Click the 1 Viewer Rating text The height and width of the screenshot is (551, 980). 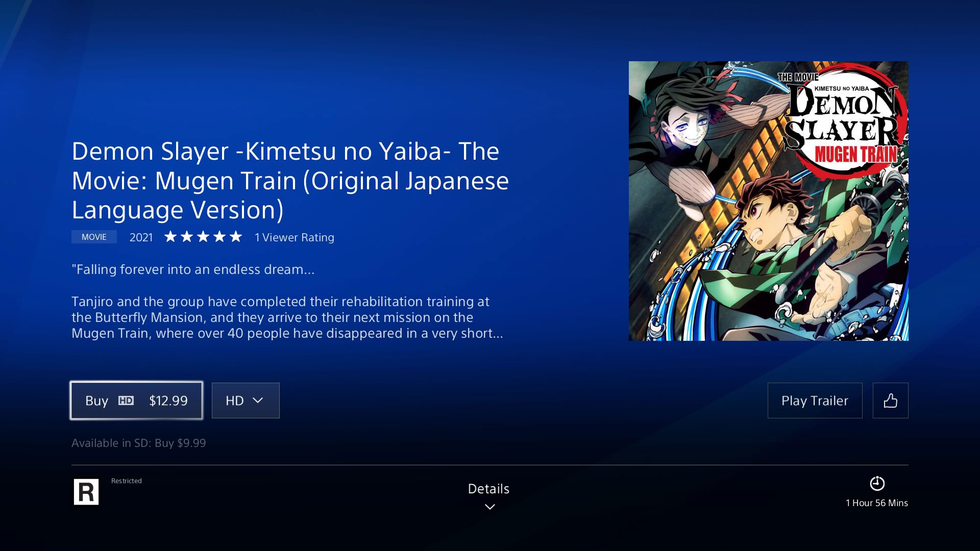coord(294,237)
